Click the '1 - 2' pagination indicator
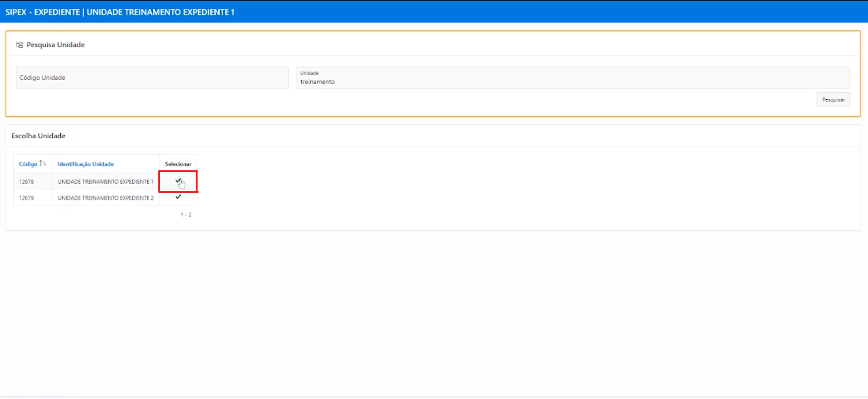 tap(186, 215)
